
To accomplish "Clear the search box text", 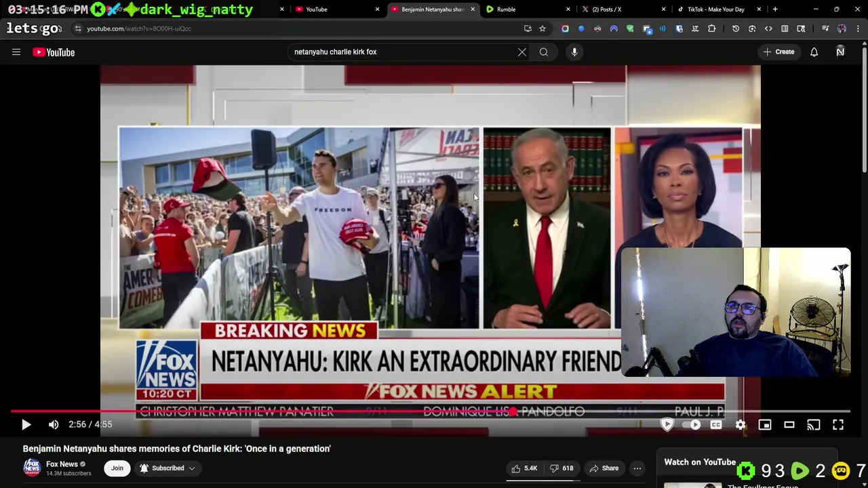I will 522,52.
